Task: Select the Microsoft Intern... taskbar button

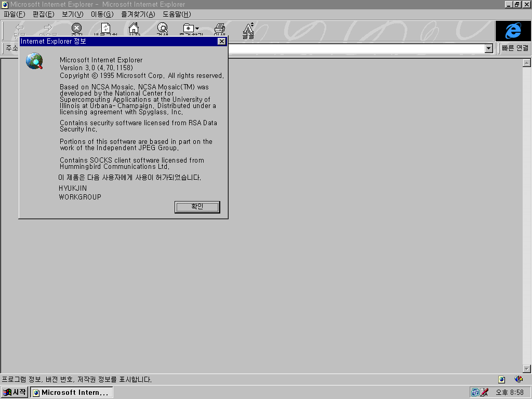Action: 72,393
